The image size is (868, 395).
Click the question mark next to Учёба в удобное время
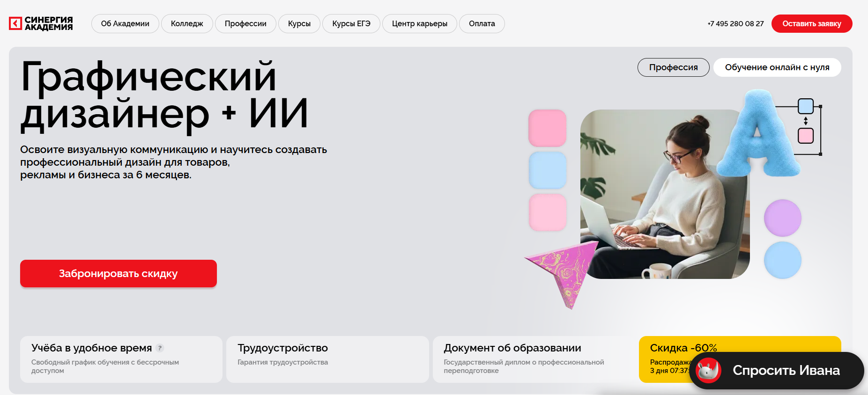[160, 348]
